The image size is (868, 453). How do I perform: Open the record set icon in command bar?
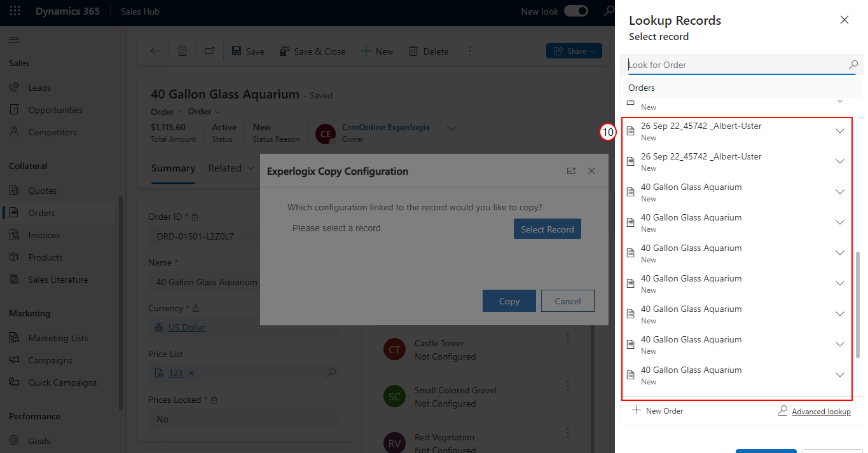[x=183, y=51]
